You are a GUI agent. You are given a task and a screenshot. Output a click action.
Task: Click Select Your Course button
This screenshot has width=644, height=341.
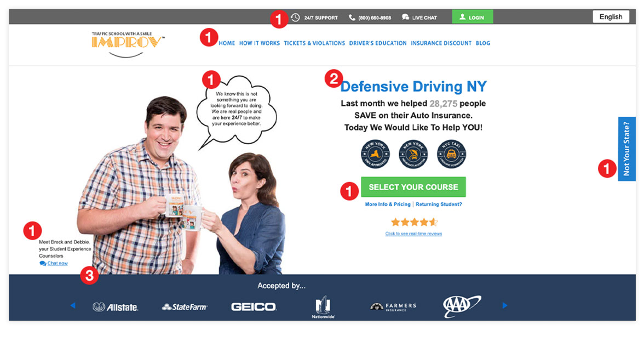(x=413, y=187)
